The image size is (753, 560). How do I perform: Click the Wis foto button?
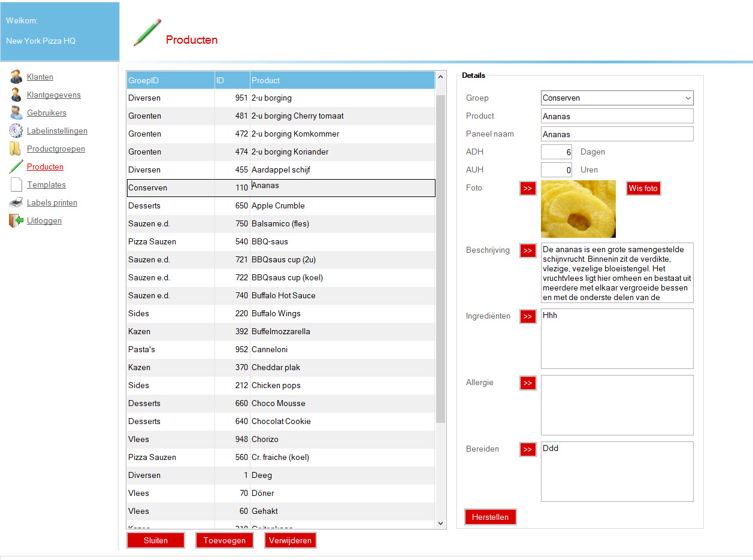pos(643,188)
